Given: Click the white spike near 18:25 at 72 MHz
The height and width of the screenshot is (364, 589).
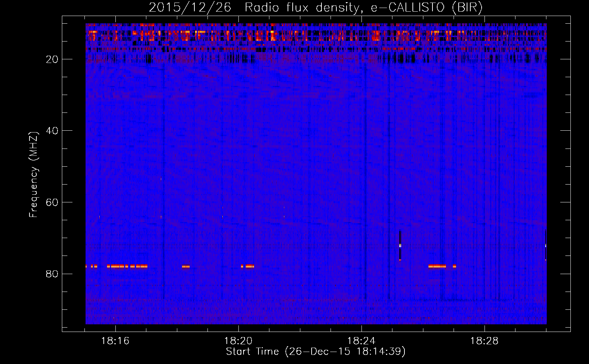Looking at the screenshot, I should pyautogui.click(x=400, y=246).
